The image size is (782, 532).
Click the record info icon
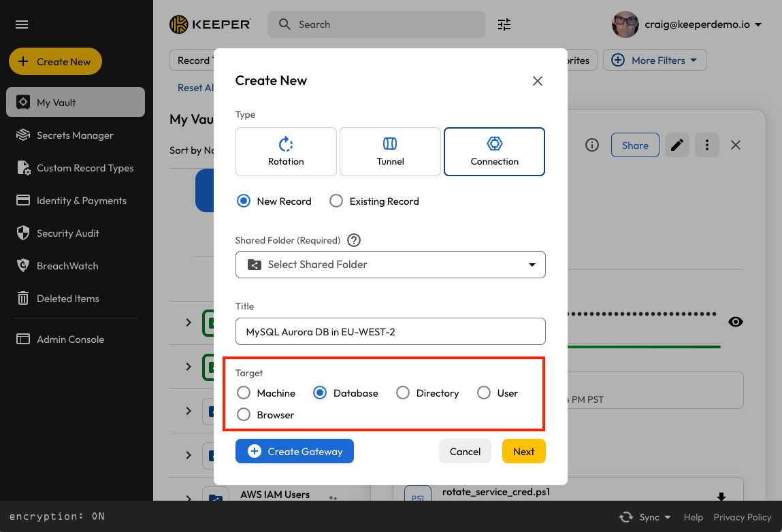(592, 145)
